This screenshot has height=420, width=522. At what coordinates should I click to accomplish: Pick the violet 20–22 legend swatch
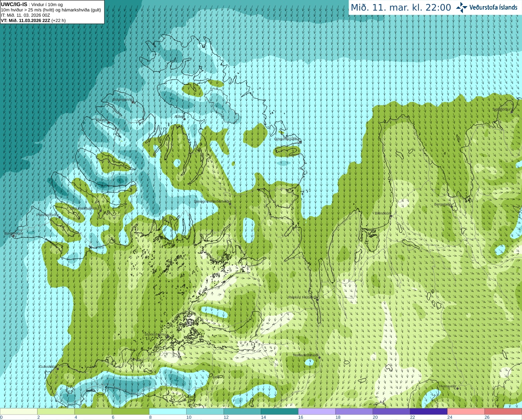point(391,411)
